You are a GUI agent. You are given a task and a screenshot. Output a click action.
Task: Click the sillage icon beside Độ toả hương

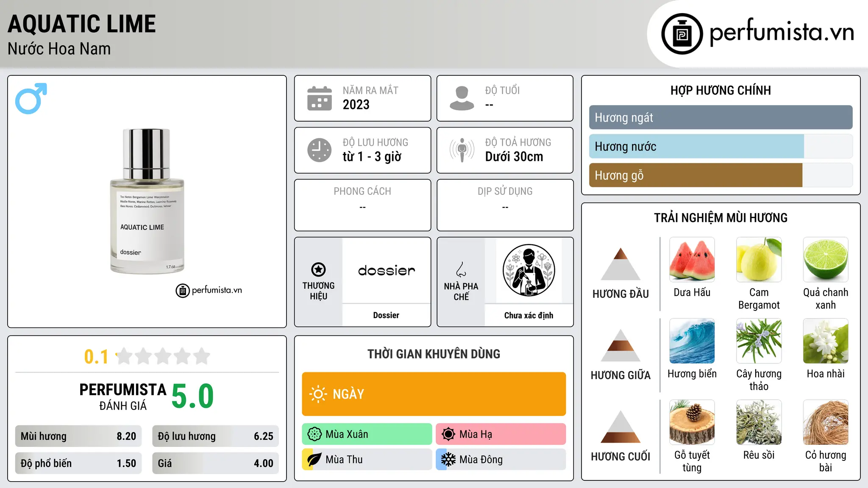(462, 150)
